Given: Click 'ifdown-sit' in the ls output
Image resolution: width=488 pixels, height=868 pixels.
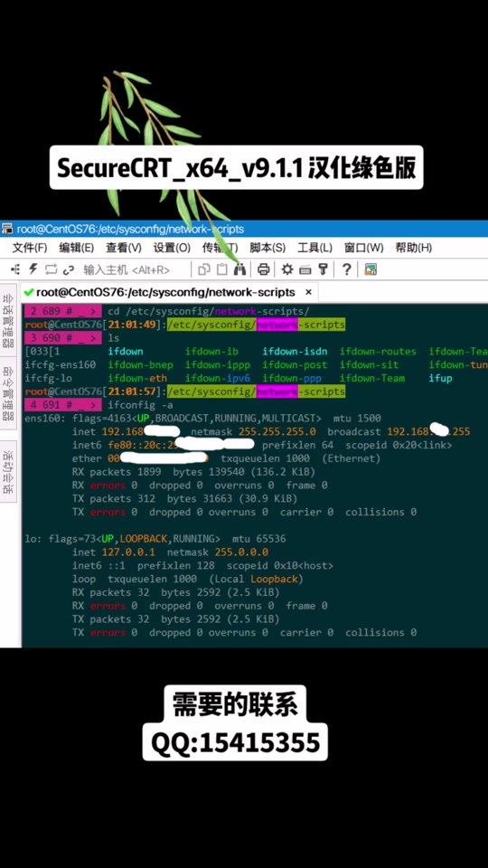Looking at the screenshot, I should [x=369, y=365].
